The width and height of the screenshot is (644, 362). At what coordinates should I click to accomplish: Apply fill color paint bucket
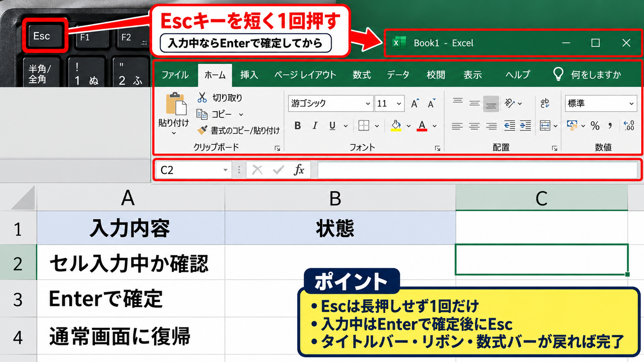click(x=396, y=125)
